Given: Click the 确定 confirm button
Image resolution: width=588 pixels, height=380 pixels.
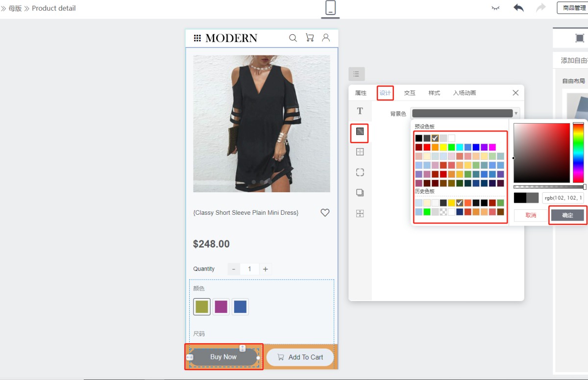Looking at the screenshot, I should 567,215.
